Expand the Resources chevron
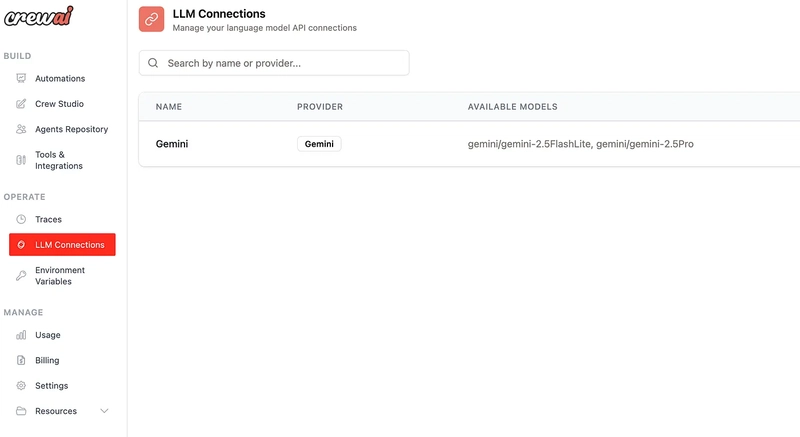 [x=104, y=411]
